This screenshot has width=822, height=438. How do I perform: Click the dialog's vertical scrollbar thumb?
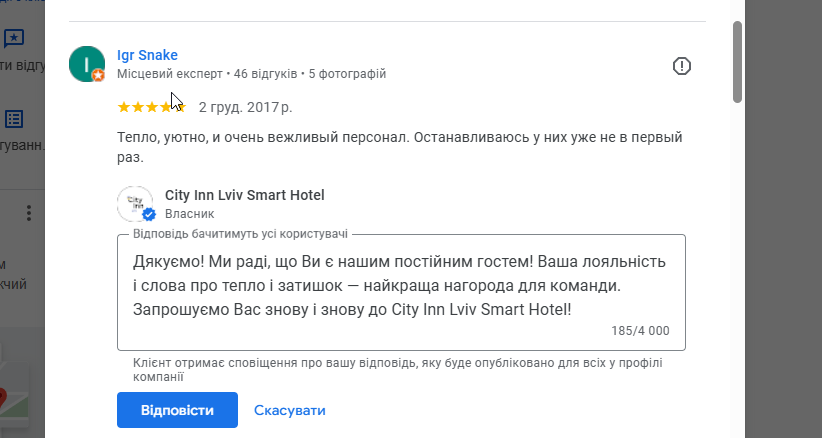[738, 60]
